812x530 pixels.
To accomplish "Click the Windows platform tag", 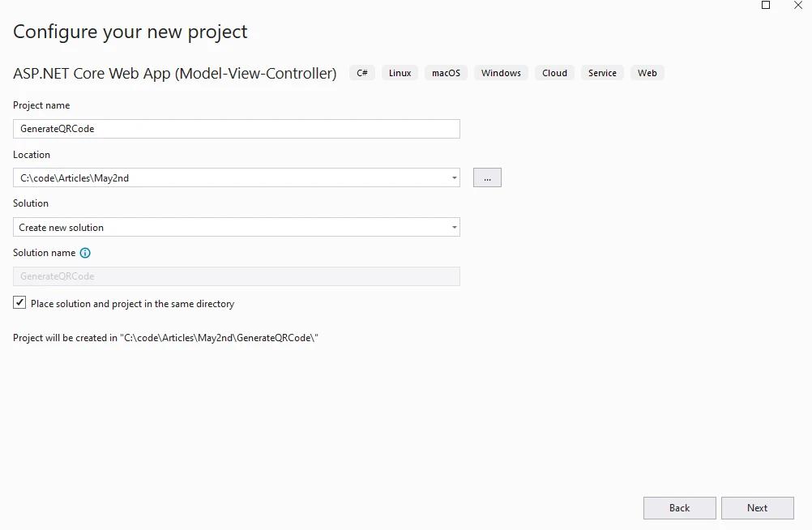I will pyautogui.click(x=501, y=73).
